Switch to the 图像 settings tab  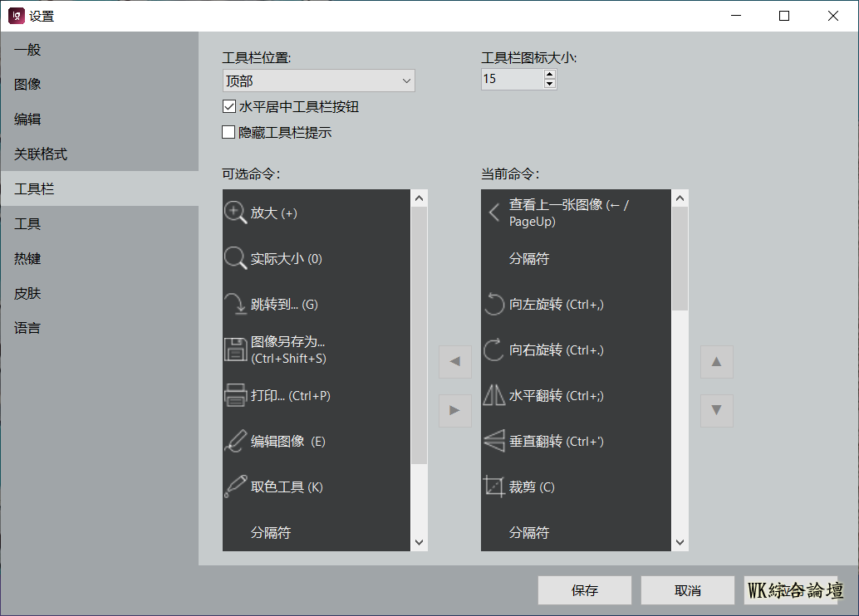(27, 85)
